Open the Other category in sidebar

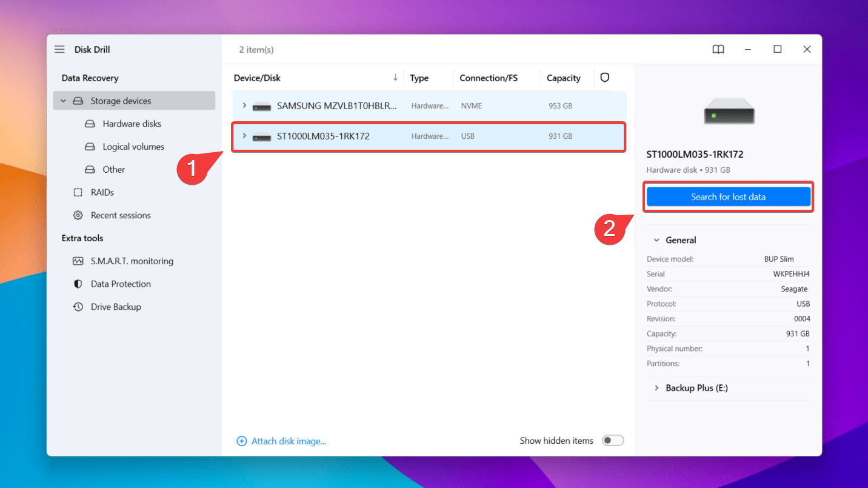click(x=114, y=170)
